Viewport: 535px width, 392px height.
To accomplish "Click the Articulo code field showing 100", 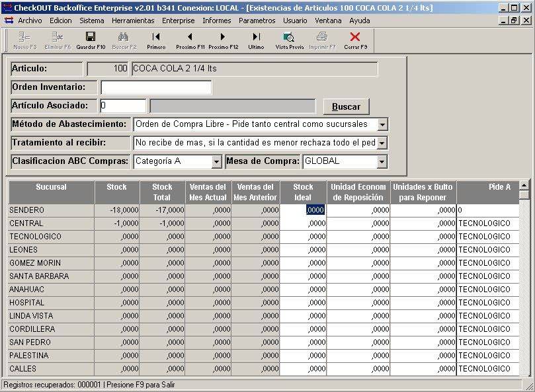I will [108, 69].
